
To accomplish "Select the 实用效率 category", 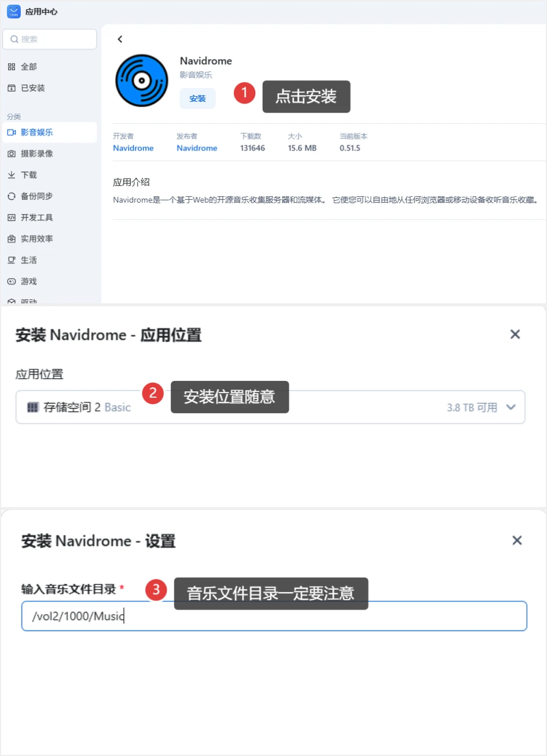I will [x=50, y=238].
